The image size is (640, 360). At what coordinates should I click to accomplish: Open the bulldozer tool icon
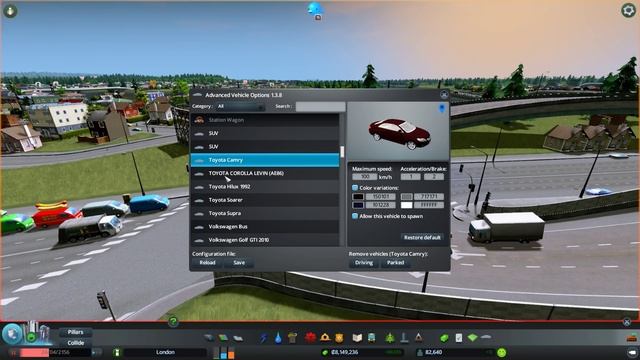(631, 338)
